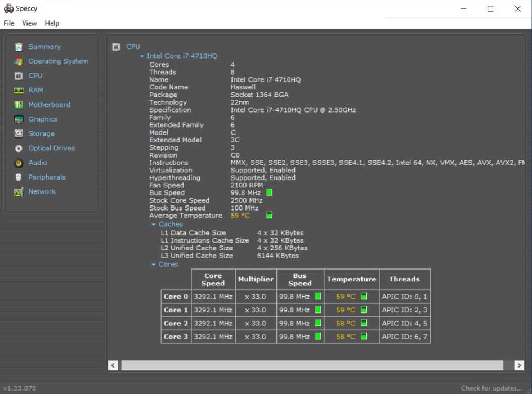Select the Audio speaker icon
The width and height of the screenshot is (532, 394).
click(x=19, y=163)
